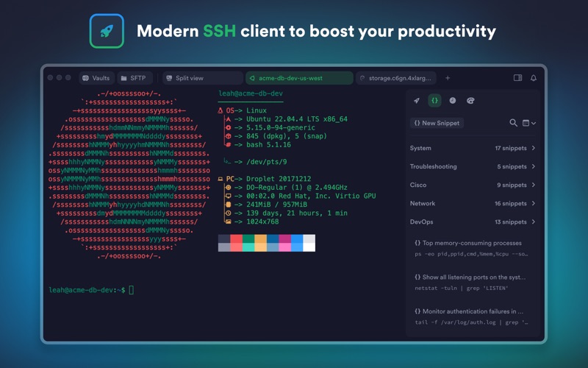Add a new tab with plus icon
This screenshot has width=588, height=368.
(448, 78)
